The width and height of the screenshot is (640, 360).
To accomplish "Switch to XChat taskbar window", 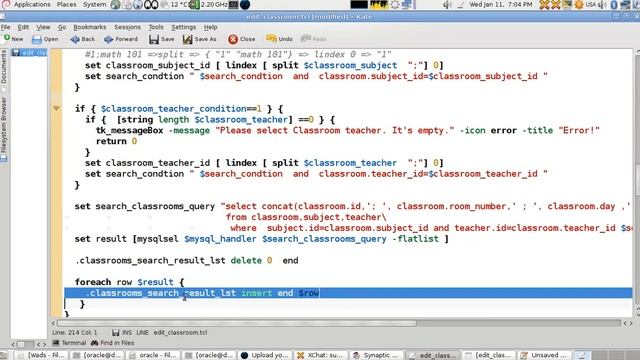I will (x=321, y=355).
